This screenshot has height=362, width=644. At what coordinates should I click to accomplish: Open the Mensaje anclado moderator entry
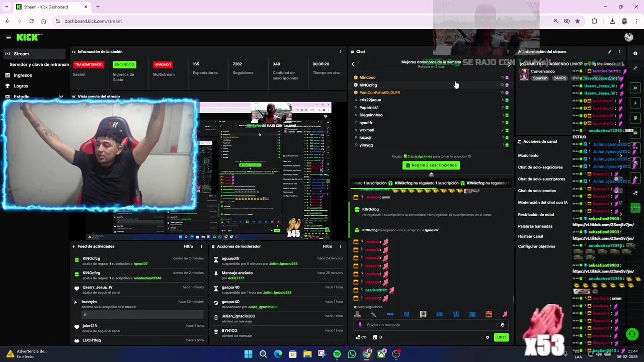[x=278, y=275]
